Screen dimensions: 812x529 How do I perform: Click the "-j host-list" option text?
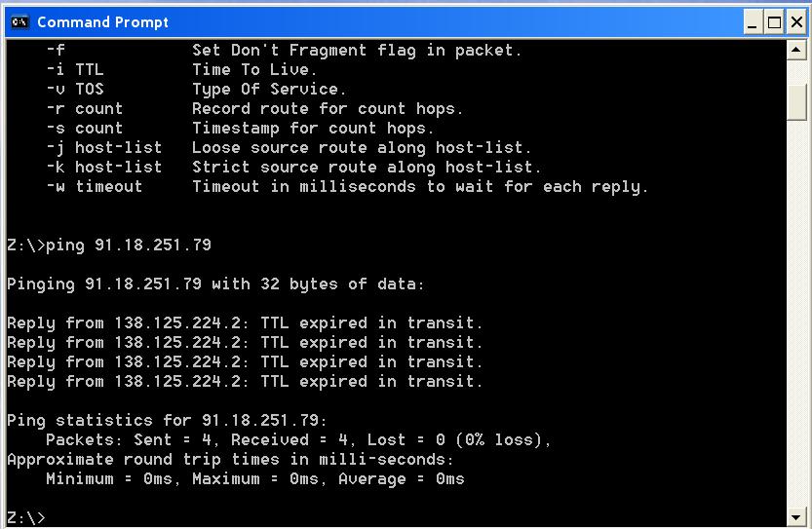tap(104, 148)
